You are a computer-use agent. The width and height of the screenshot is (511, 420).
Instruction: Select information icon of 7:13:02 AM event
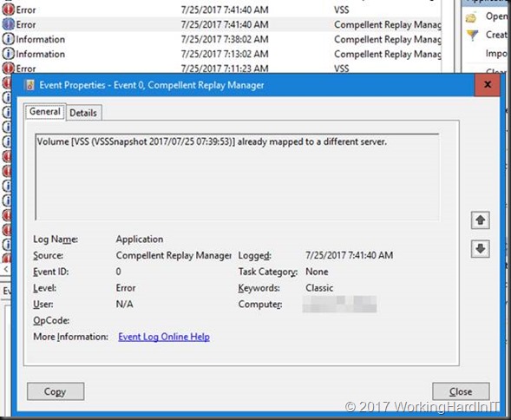pos(8,54)
